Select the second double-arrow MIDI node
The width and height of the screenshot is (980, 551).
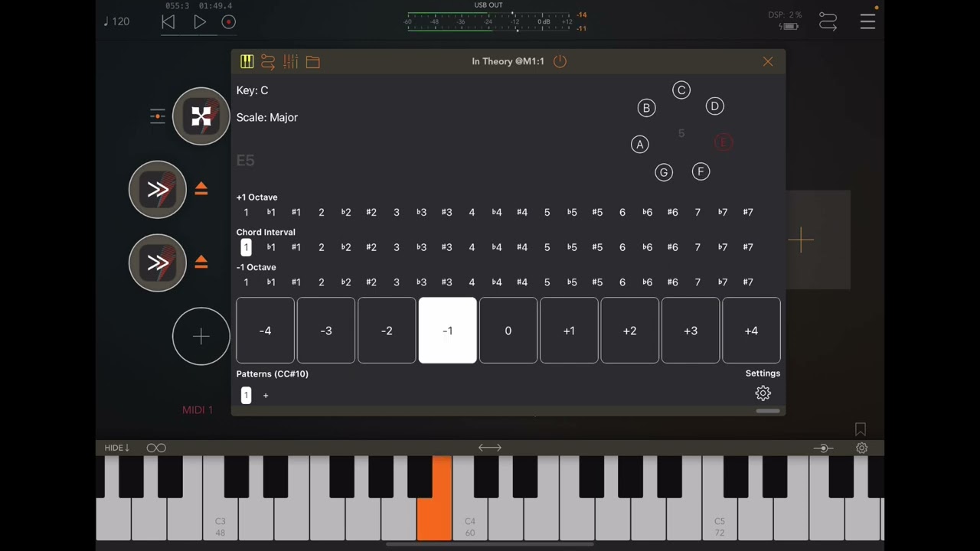158,262
